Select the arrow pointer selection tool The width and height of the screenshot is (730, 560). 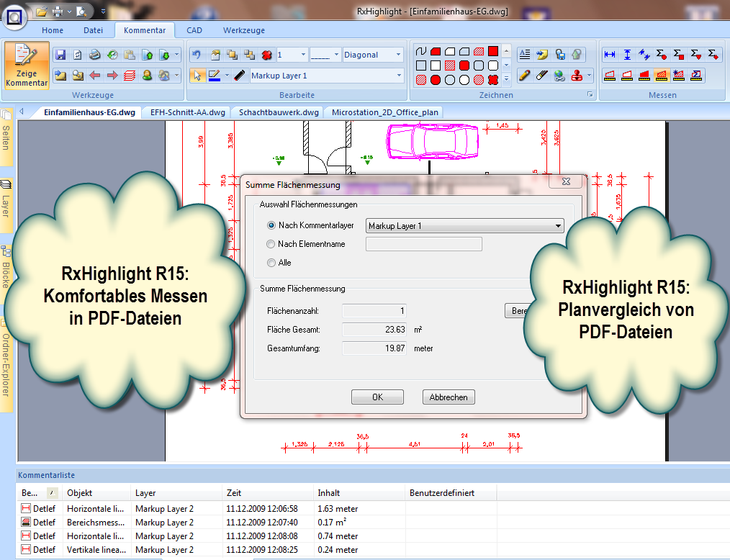197,76
